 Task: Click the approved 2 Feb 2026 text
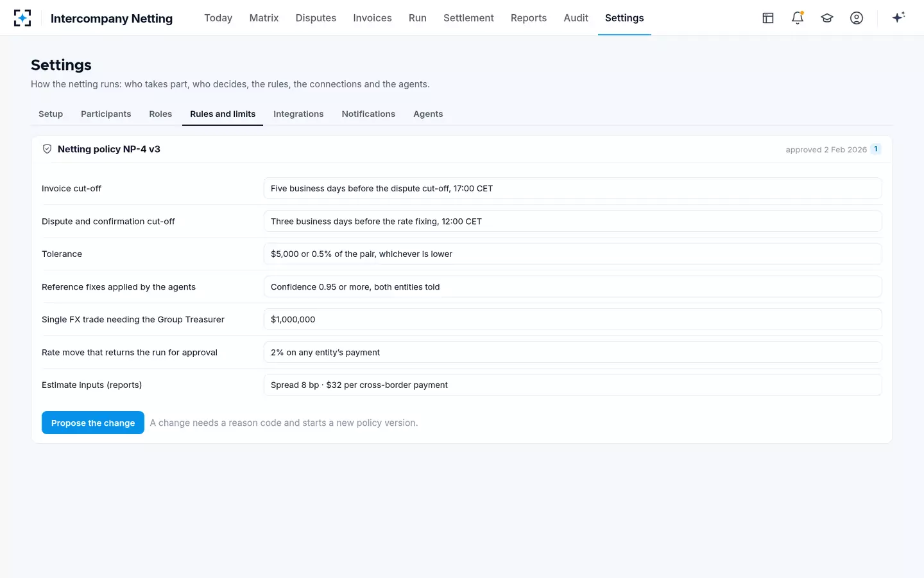click(826, 150)
